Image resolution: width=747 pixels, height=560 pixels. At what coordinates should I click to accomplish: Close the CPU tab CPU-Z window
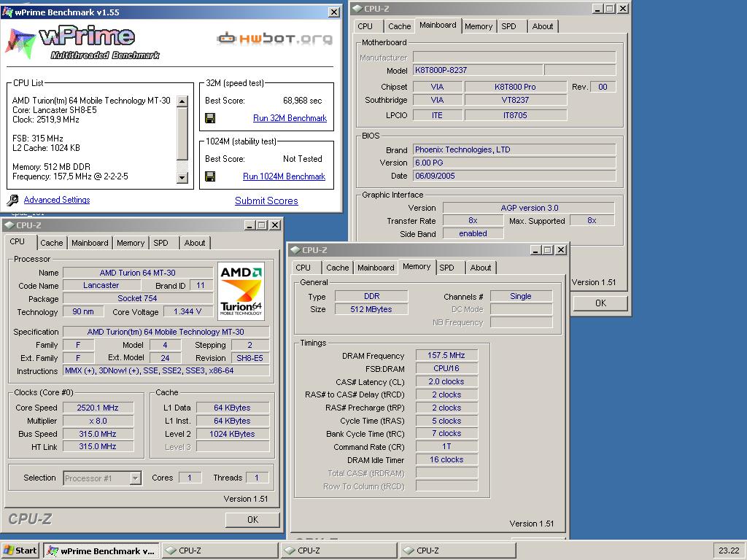275,225
